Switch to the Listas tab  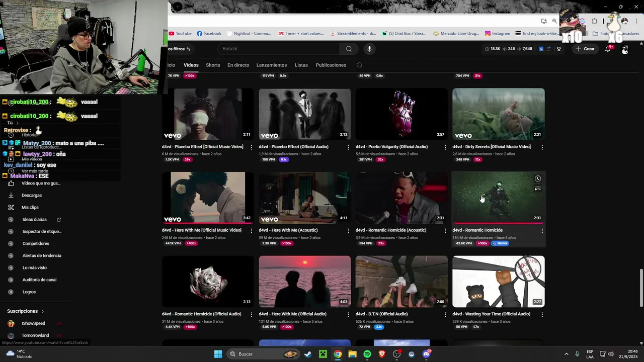(x=301, y=65)
